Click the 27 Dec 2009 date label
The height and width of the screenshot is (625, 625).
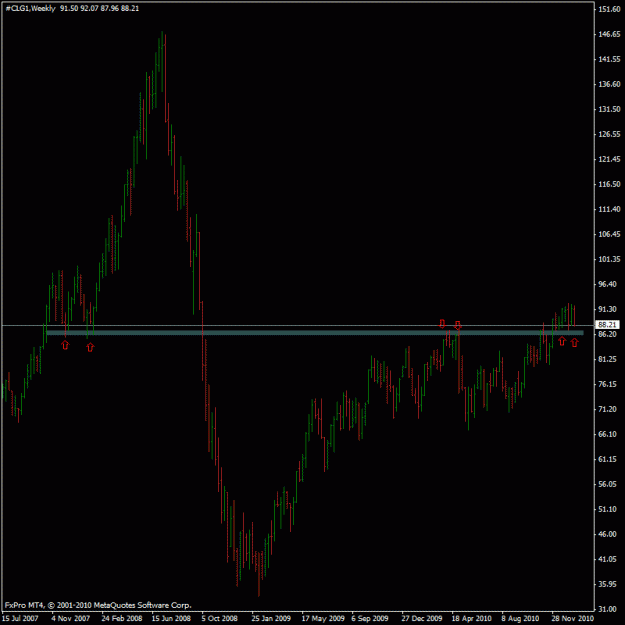click(422, 619)
